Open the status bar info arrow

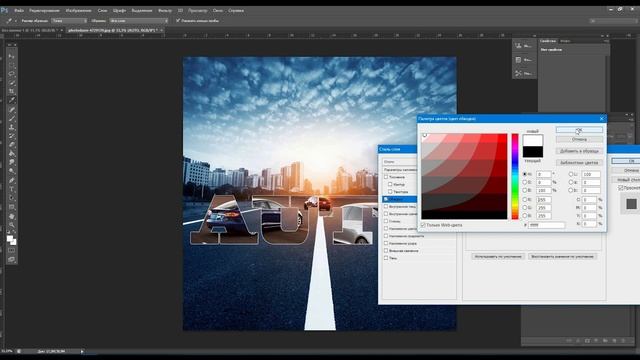[82, 351]
